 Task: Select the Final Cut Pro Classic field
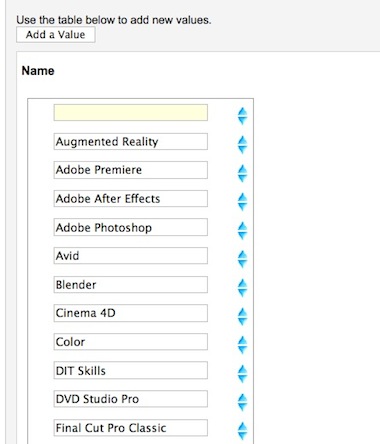click(131, 428)
